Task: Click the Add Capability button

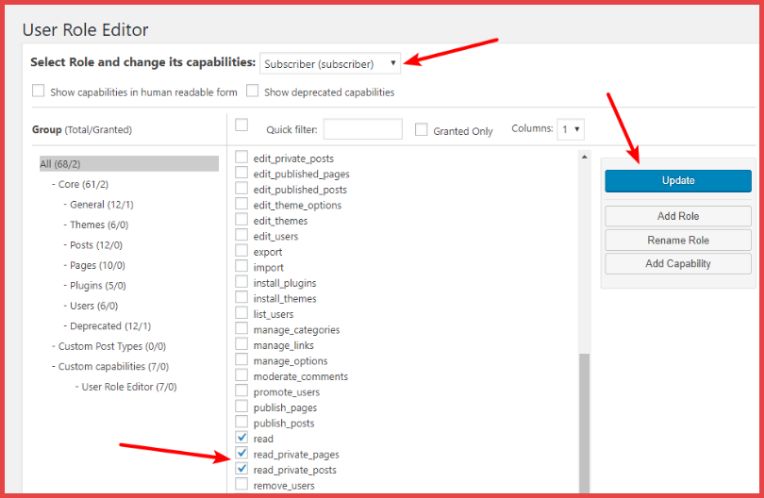Action: (678, 264)
